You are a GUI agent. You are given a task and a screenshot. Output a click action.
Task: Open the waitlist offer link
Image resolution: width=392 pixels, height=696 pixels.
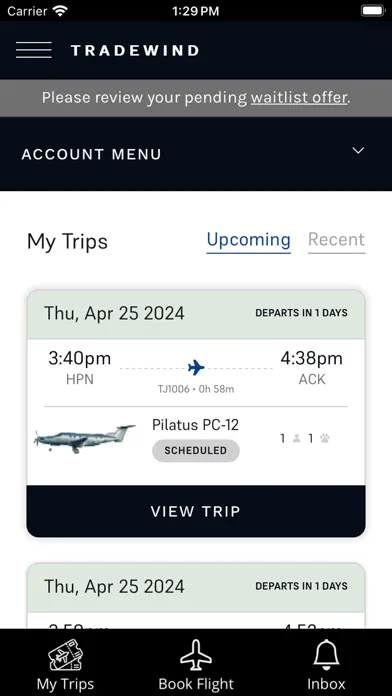coord(299,98)
